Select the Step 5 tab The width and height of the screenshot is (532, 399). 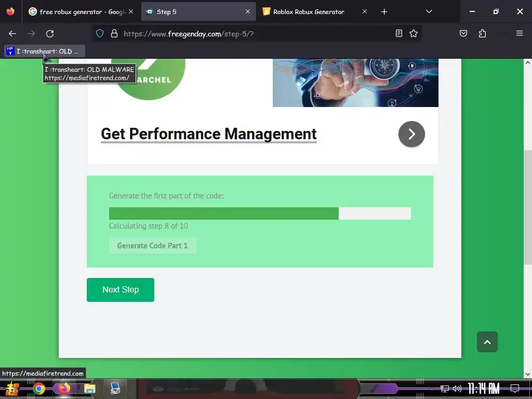[198, 12]
